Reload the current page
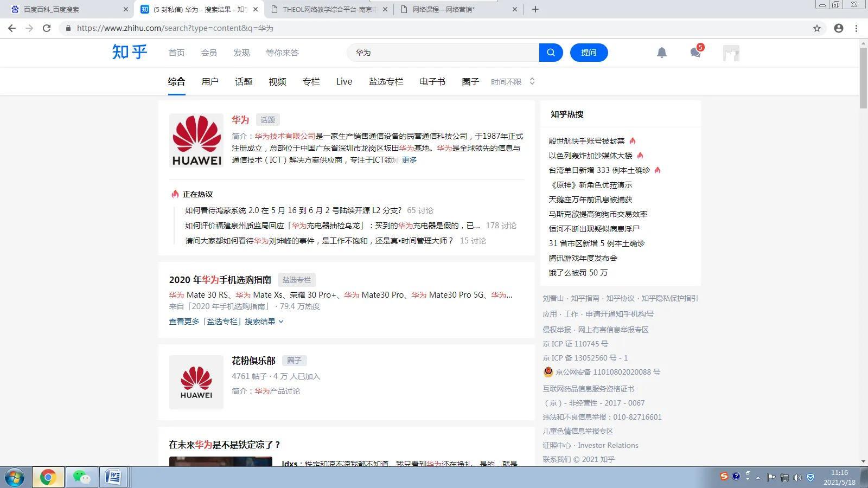The width and height of the screenshot is (868, 488). [x=47, y=28]
